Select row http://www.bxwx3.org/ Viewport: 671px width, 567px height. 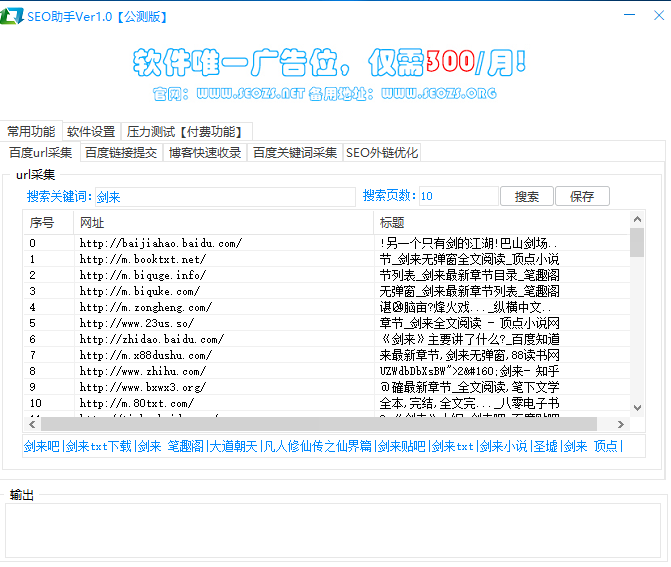pos(327,387)
